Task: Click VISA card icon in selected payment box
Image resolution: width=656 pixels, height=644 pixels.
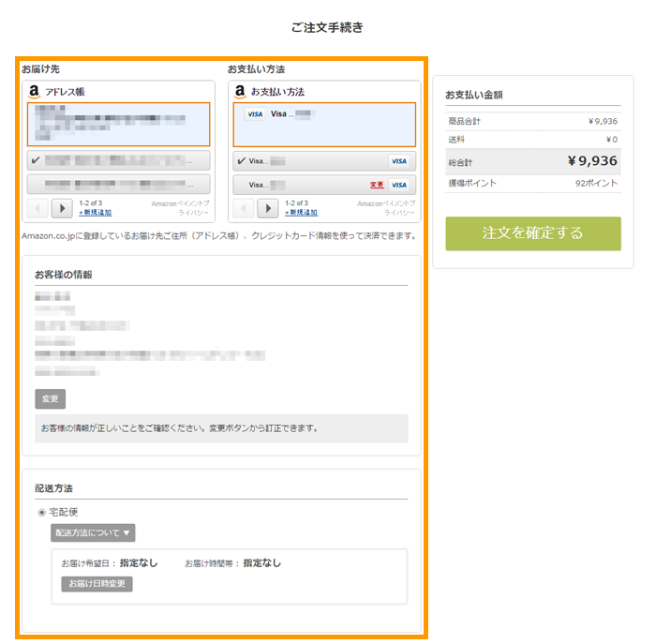Action: click(254, 114)
